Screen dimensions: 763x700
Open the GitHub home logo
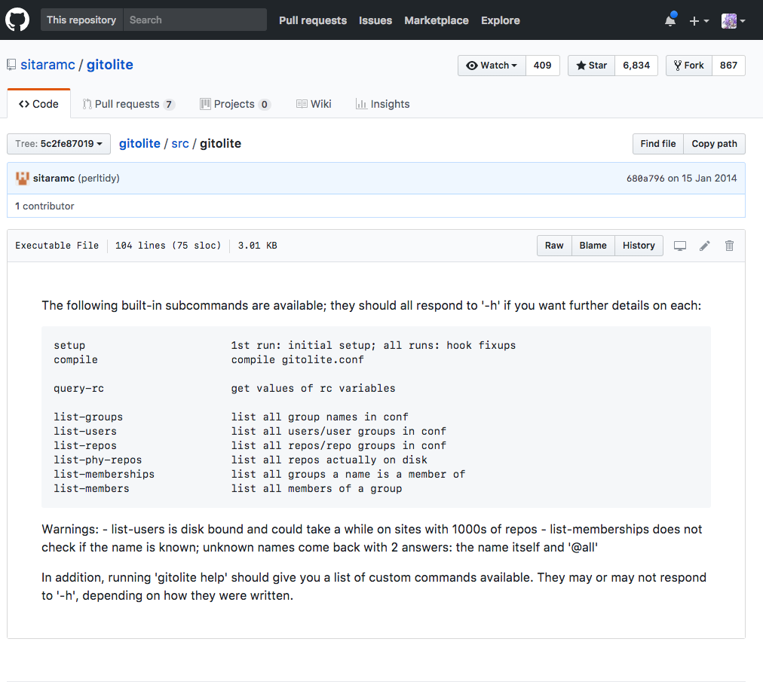[x=17, y=20]
